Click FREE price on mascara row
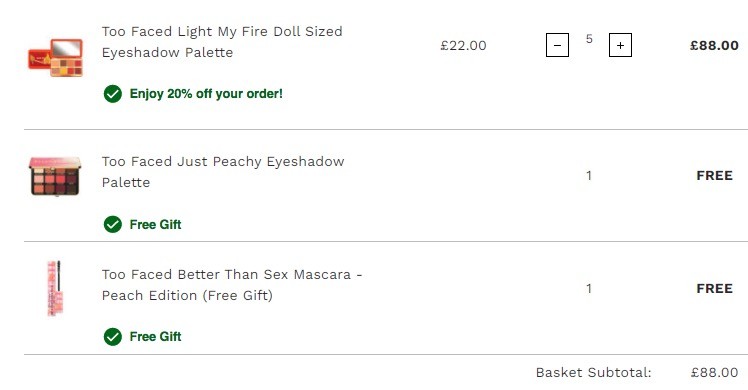 715,289
